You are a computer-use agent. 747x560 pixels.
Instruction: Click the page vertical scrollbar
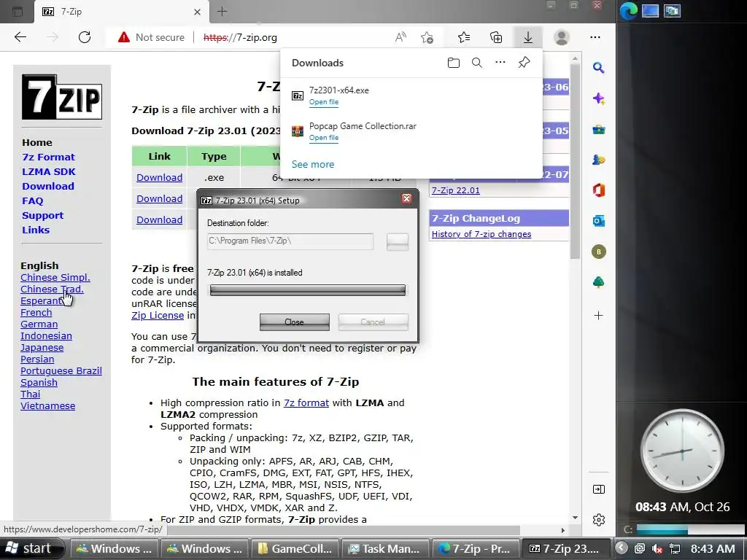pos(575,162)
